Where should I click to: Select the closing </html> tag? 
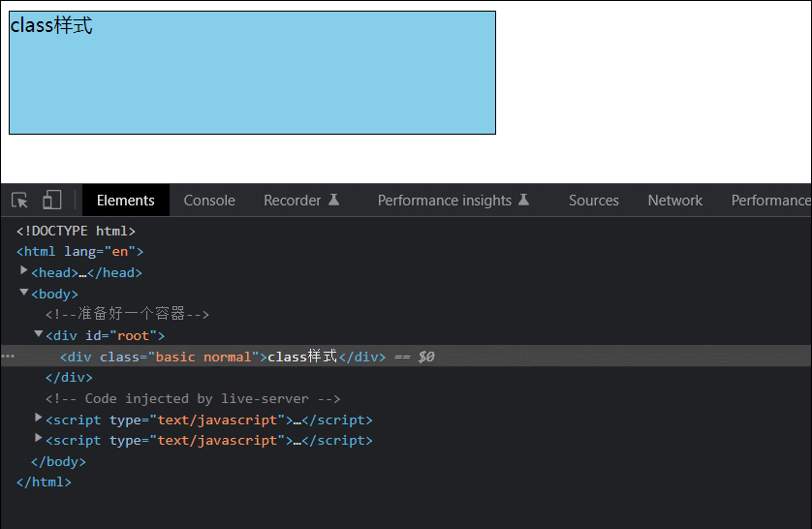[44, 482]
